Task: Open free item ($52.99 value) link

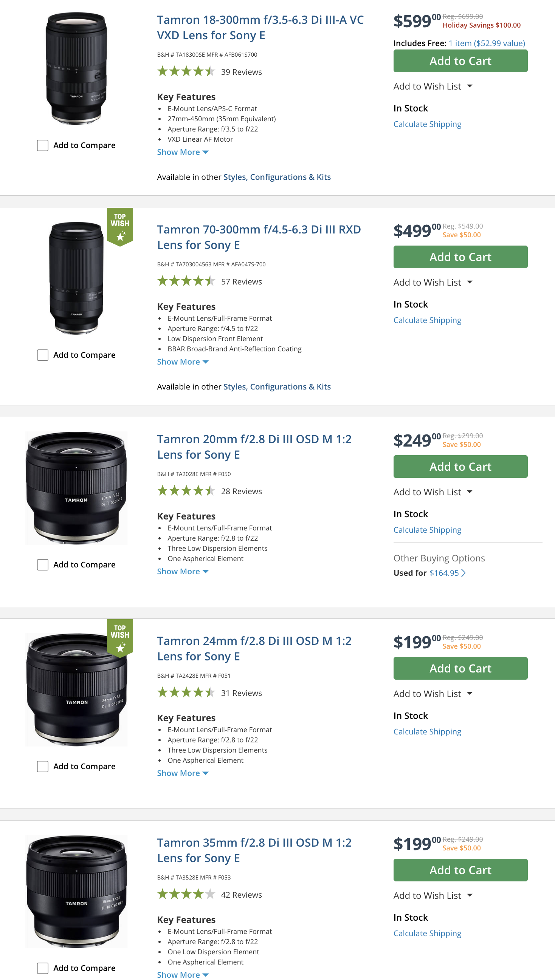Action: pos(487,43)
